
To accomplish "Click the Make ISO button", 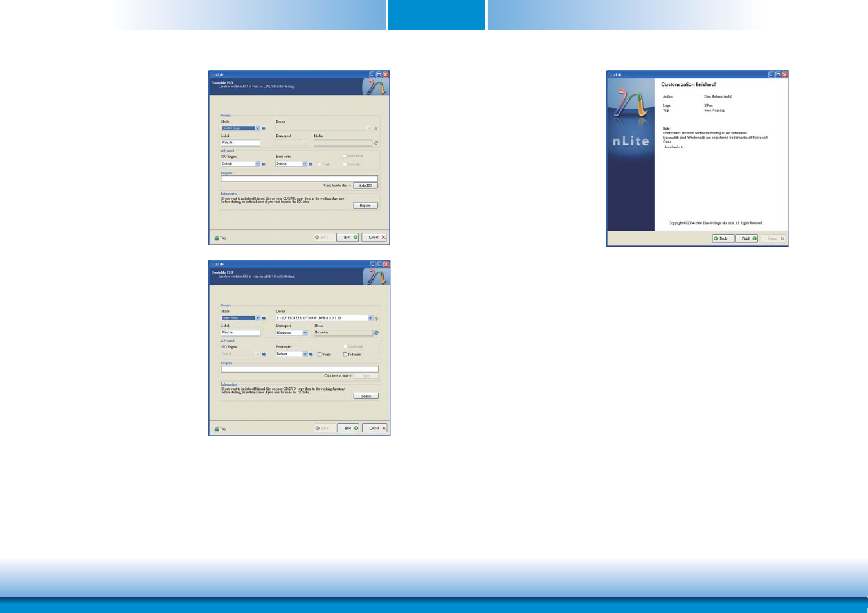I will [x=365, y=186].
